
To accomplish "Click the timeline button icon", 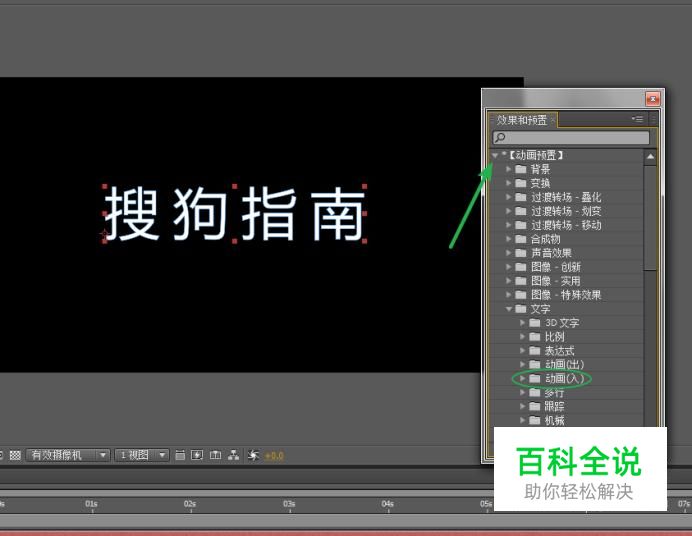I will 215,455.
